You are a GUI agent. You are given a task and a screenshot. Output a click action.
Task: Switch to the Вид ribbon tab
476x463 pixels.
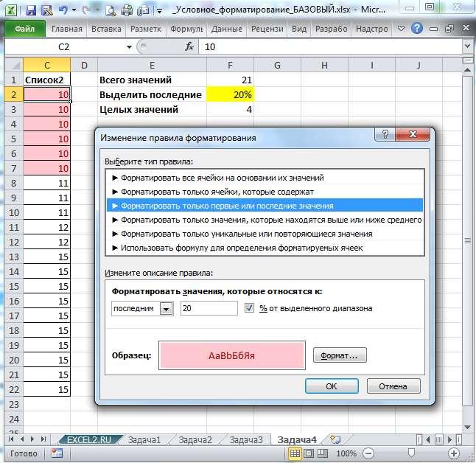point(299,29)
